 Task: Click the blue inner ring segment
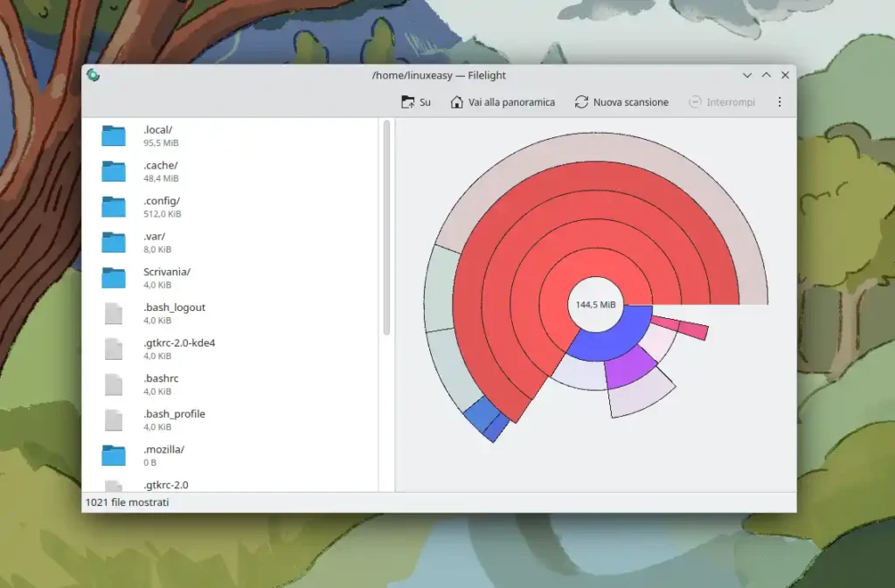click(612, 339)
